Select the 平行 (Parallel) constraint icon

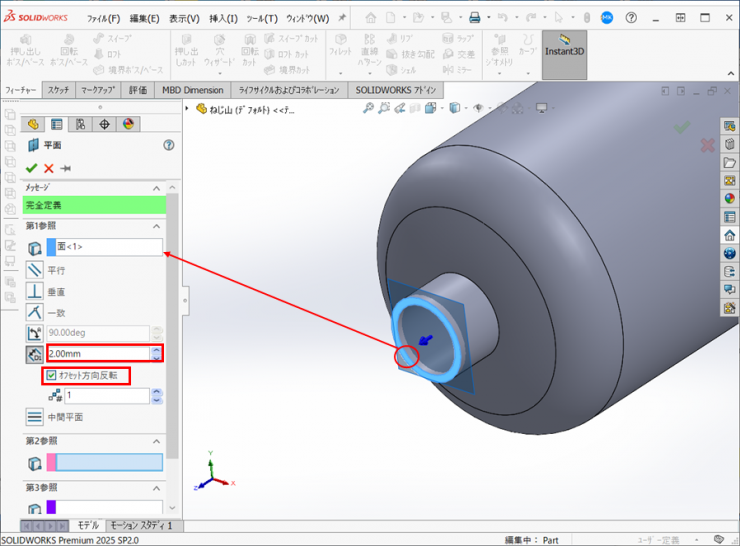[x=35, y=270]
